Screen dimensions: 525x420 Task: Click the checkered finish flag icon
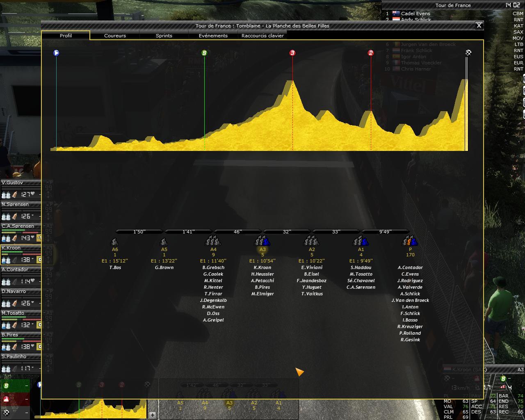tap(468, 52)
